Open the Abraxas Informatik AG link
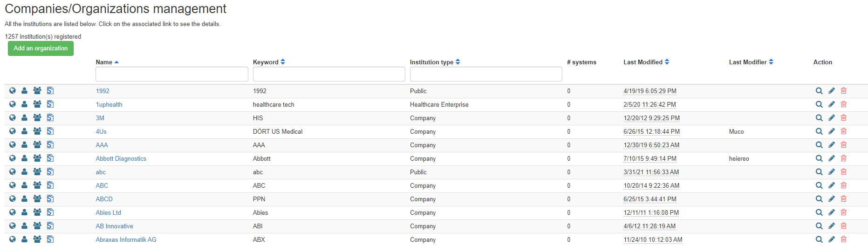Image resolution: width=868 pixels, height=246 pixels. click(126, 239)
